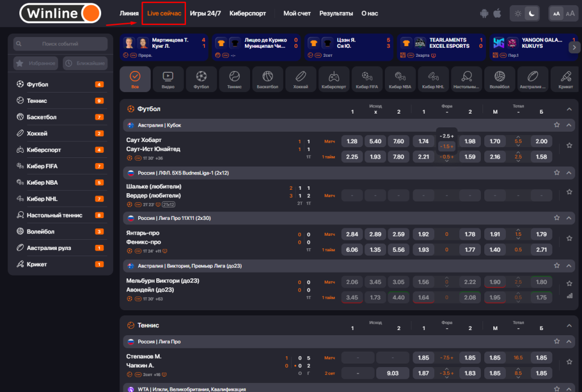Select the Крикет filter icon in sports bar

(x=566, y=80)
